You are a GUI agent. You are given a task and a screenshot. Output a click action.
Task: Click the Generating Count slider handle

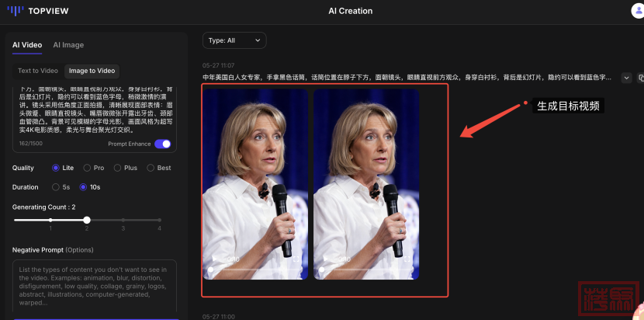(87, 220)
